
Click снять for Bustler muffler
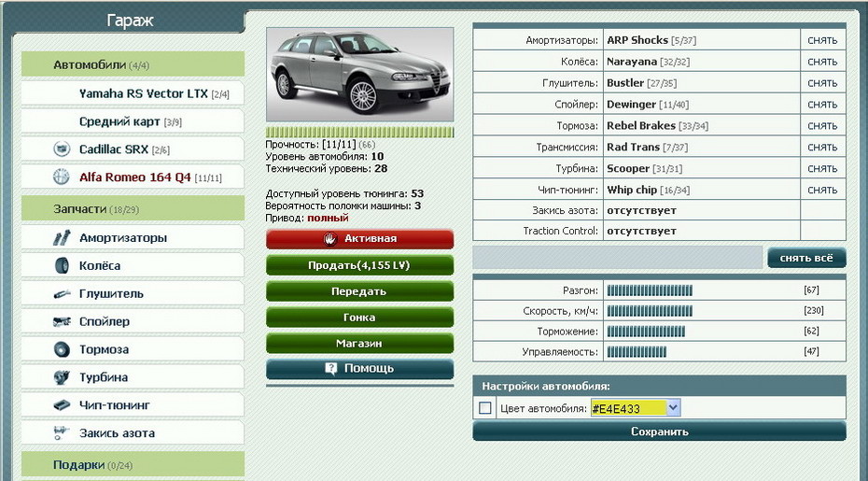pyautogui.click(x=822, y=83)
